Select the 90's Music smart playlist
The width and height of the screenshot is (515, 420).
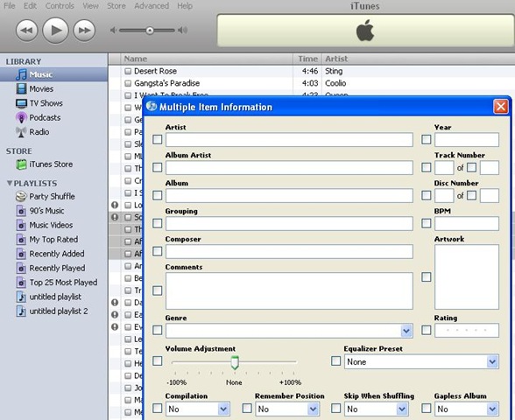[46, 211]
